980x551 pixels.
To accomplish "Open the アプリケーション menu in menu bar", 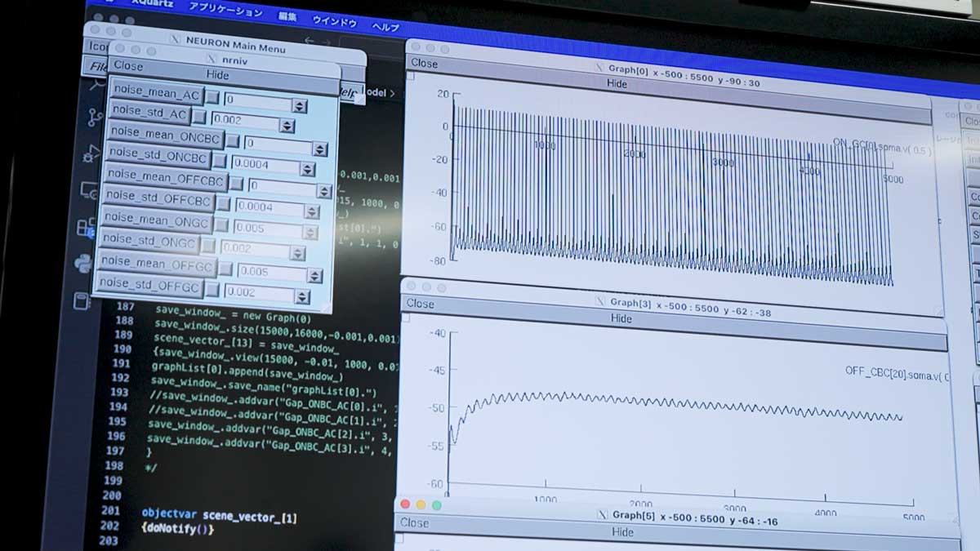I will coord(225,11).
